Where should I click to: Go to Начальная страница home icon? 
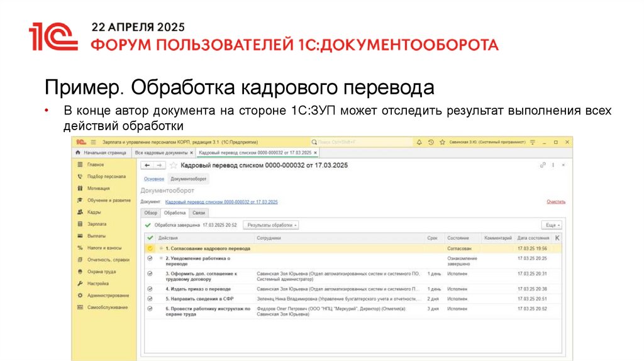pyautogui.click(x=77, y=152)
